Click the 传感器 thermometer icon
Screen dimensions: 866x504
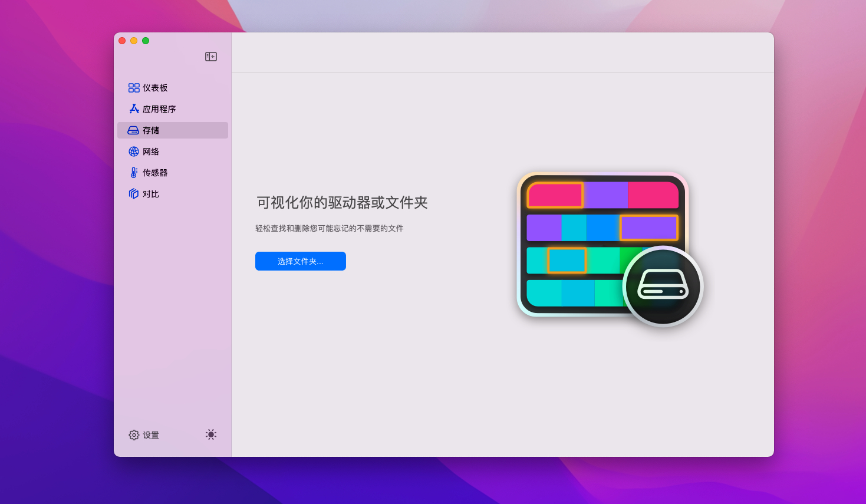click(x=134, y=173)
